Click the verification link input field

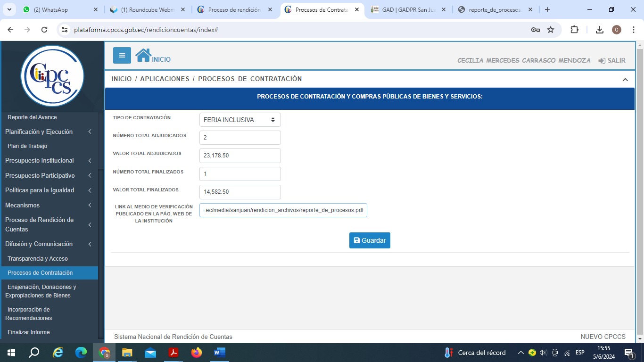coord(283,210)
